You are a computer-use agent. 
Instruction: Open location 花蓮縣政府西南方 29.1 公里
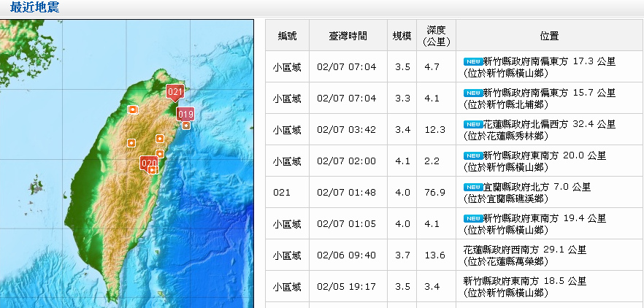pyautogui.click(x=525, y=250)
